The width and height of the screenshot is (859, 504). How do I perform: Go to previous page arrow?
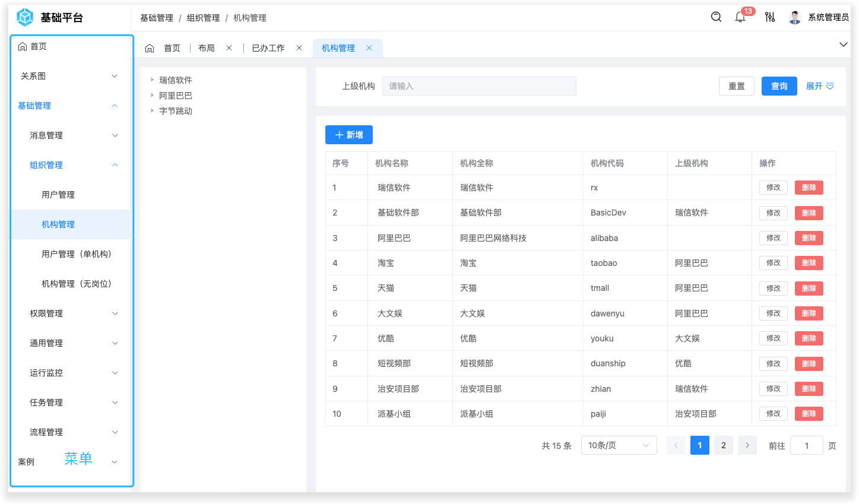coord(676,445)
